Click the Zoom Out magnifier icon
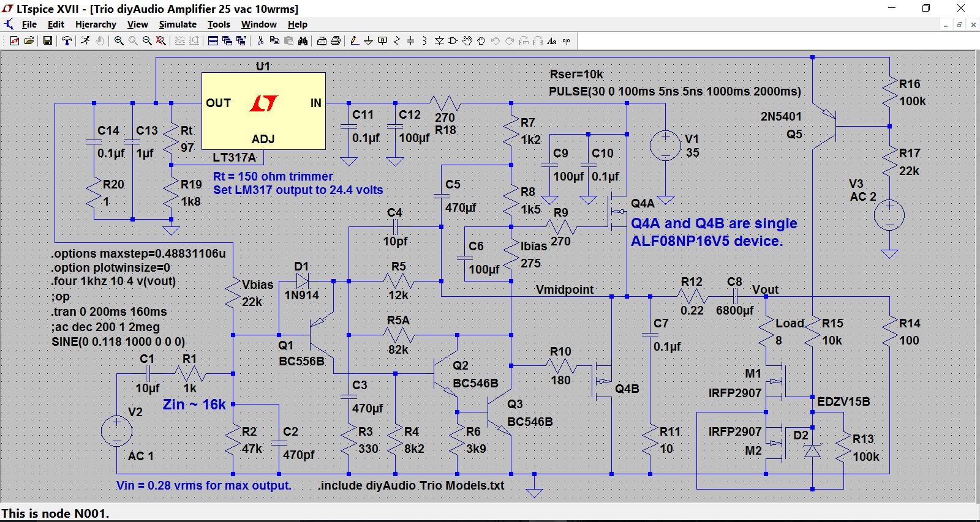This screenshot has width=980, height=522. coord(147,41)
